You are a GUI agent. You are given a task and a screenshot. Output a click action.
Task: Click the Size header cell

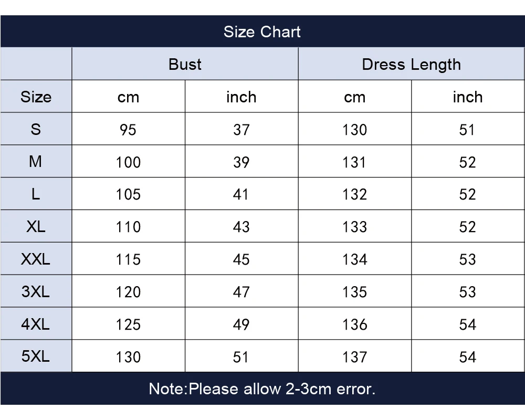tap(36, 97)
